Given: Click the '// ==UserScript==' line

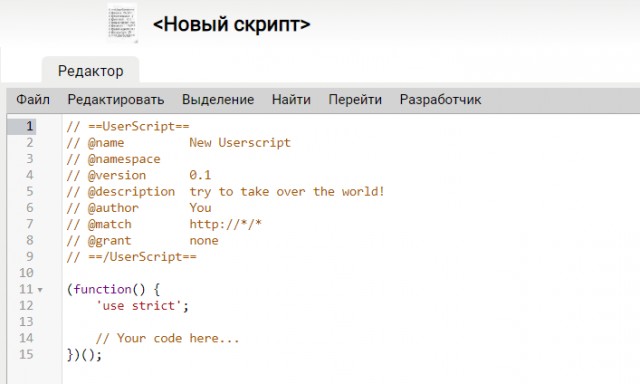Looking at the screenshot, I should 128,126.
